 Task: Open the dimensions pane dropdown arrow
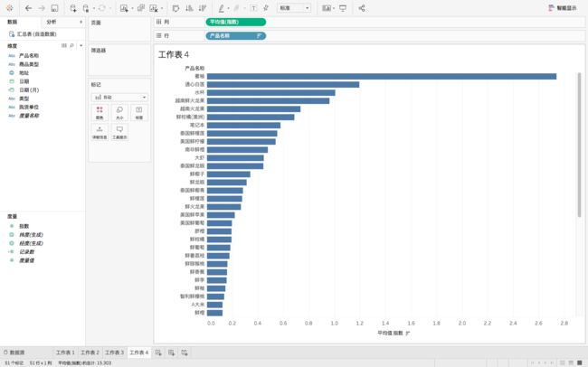[x=81, y=45]
